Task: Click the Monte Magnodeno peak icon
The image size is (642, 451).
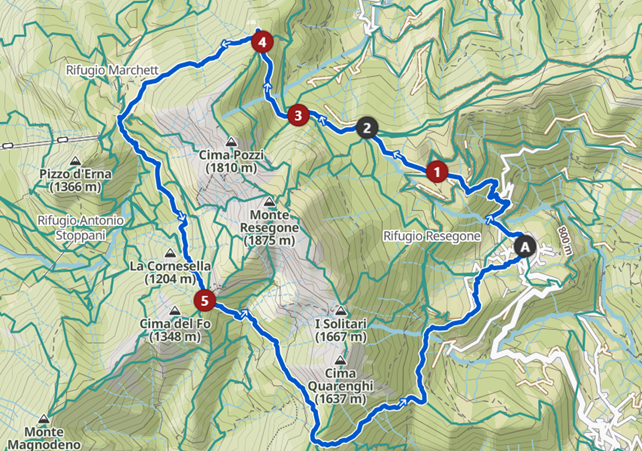Action: click(43, 419)
